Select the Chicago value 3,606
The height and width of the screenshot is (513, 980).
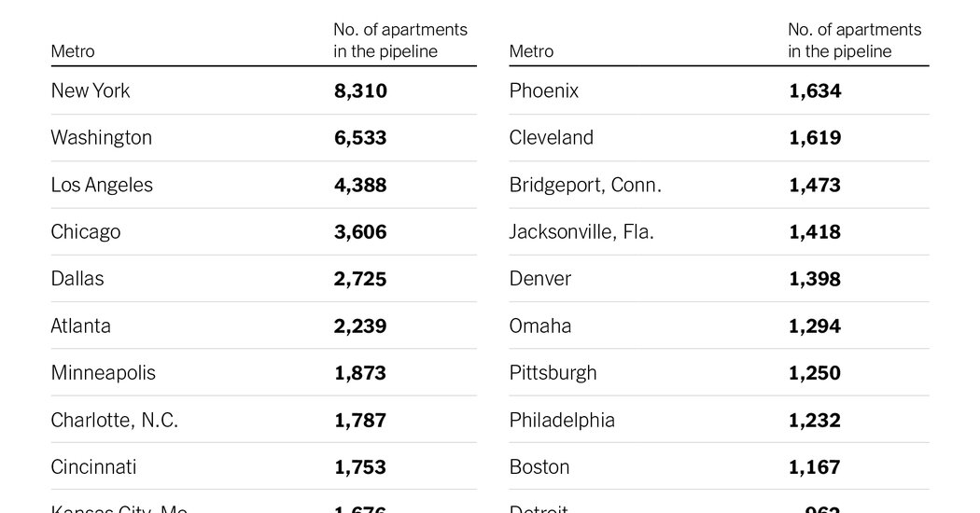(x=360, y=231)
